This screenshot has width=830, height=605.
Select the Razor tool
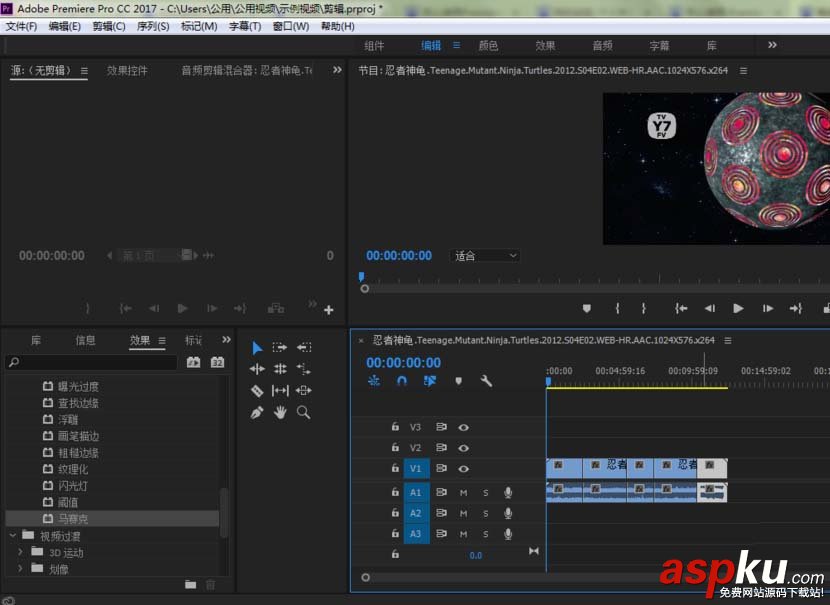(257, 391)
